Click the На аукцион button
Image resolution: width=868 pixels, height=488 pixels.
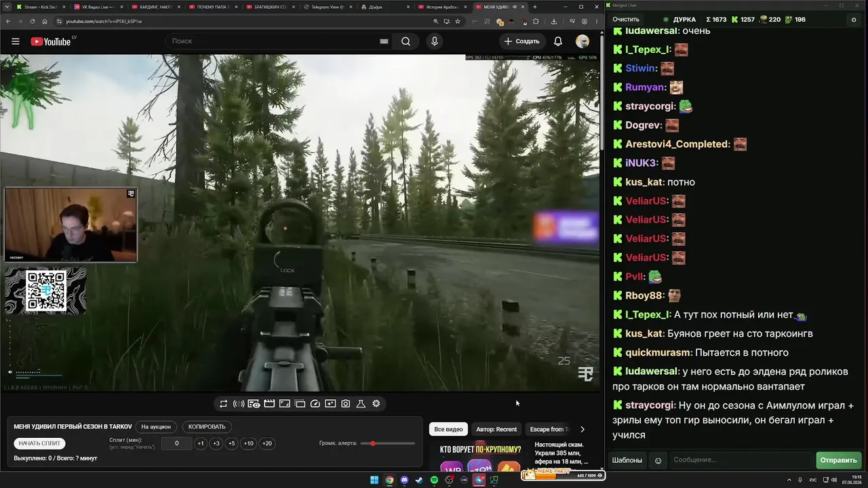(x=156, y=427)
